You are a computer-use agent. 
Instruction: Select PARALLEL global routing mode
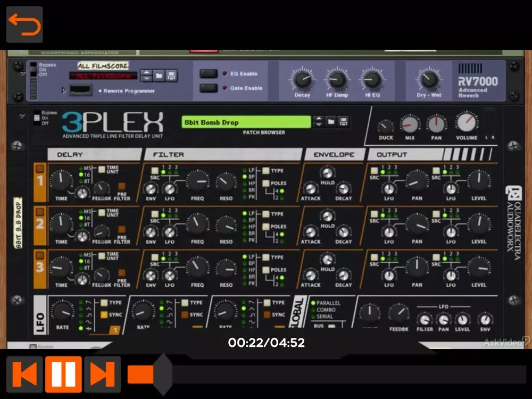click(x=326, y=303)
